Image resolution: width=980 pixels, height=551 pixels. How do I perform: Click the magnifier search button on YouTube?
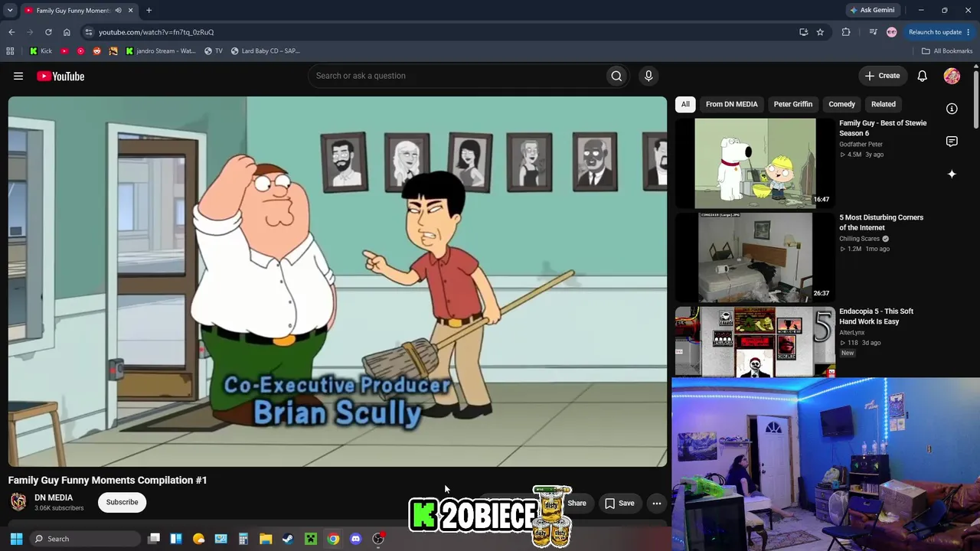coord(616,76)
